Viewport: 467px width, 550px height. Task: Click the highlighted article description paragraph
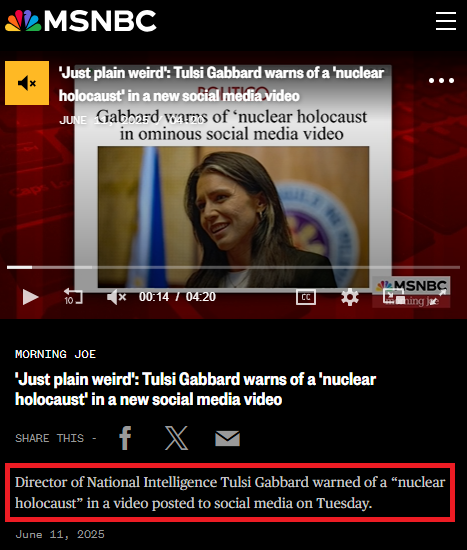click(x=230, y=492)
